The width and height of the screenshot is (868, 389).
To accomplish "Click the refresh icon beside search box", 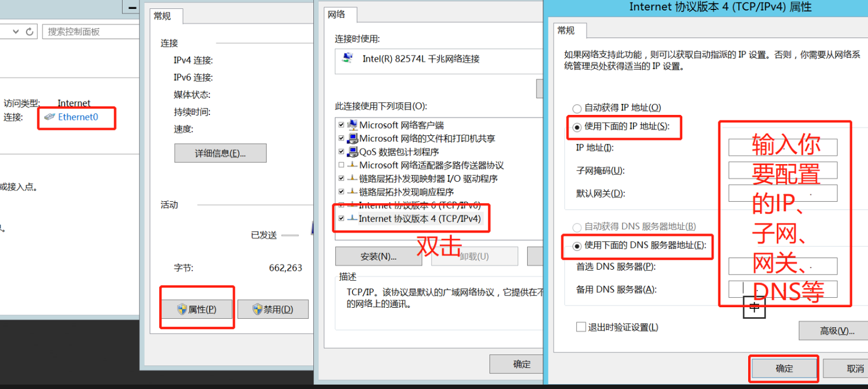I will (x=30, y=31).
